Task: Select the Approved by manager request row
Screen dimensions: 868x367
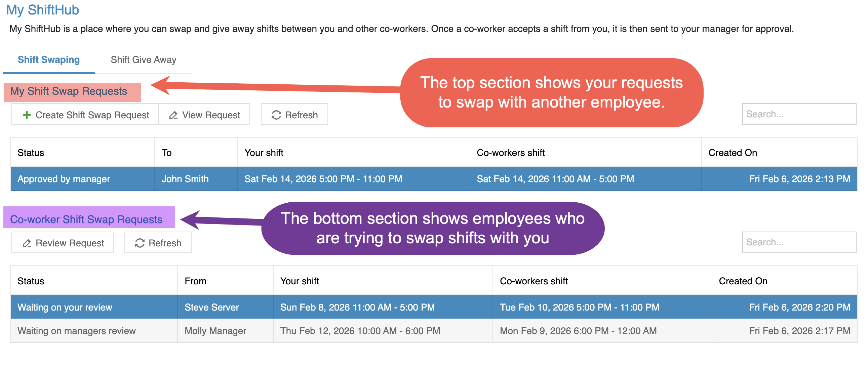Action: [x=433, y=179]
